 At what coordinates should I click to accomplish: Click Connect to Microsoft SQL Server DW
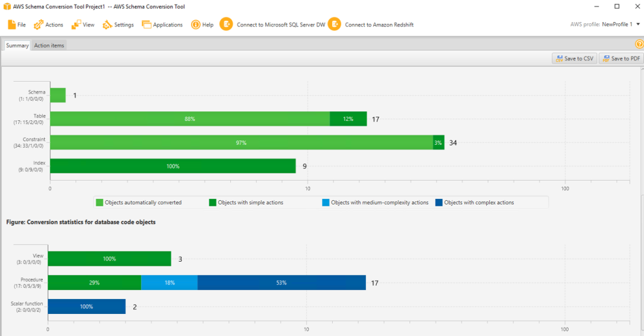click(281, 25)
